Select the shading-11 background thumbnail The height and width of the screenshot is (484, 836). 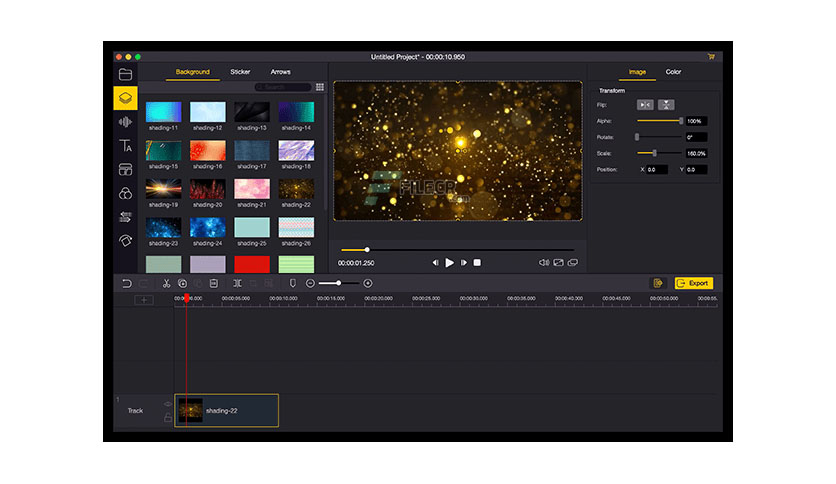[x=163, y=112]
